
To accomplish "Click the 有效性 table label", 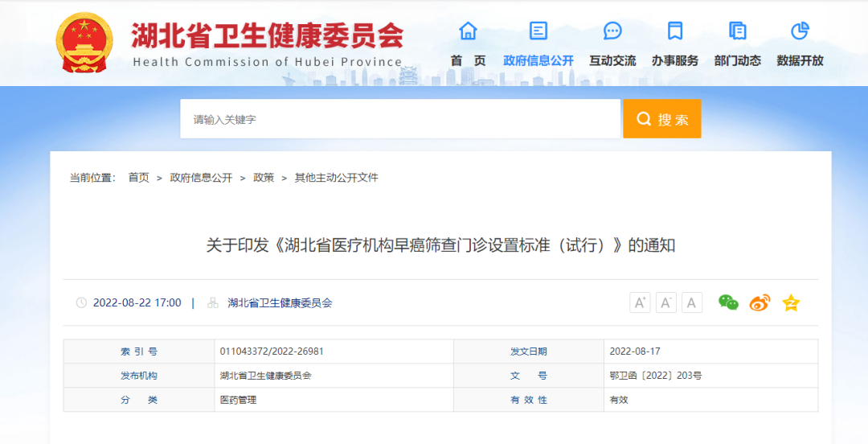I will [x=529, y=400].
